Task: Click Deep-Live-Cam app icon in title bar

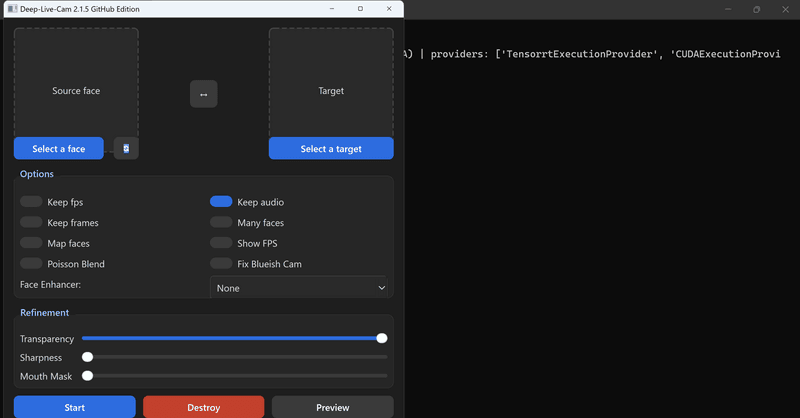Action: click(x=12, y=9)
